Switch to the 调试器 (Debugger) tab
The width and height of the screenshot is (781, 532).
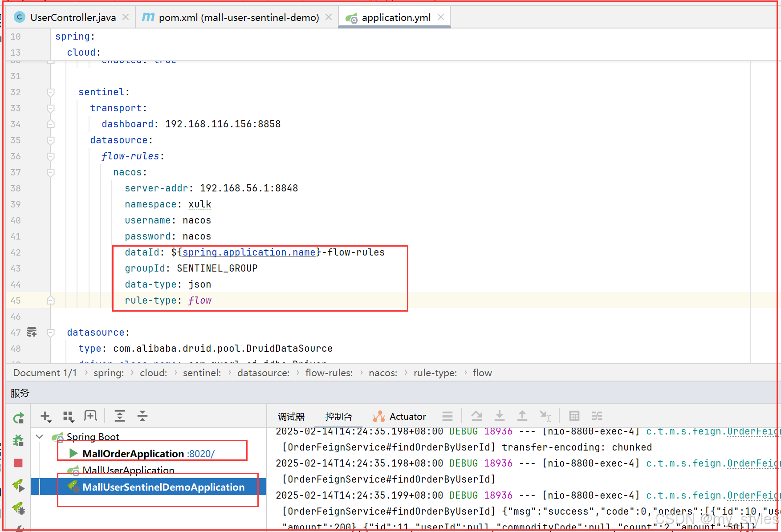(291, 417)
